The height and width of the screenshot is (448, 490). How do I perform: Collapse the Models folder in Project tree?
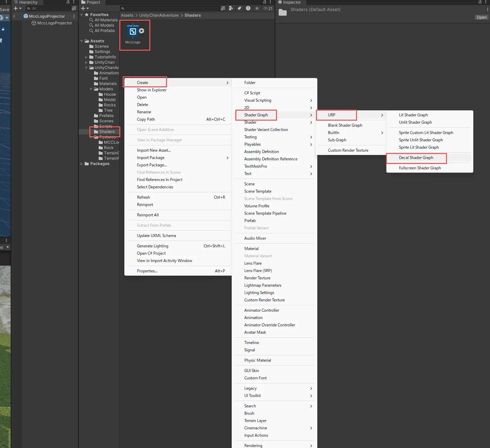(91, 89)
